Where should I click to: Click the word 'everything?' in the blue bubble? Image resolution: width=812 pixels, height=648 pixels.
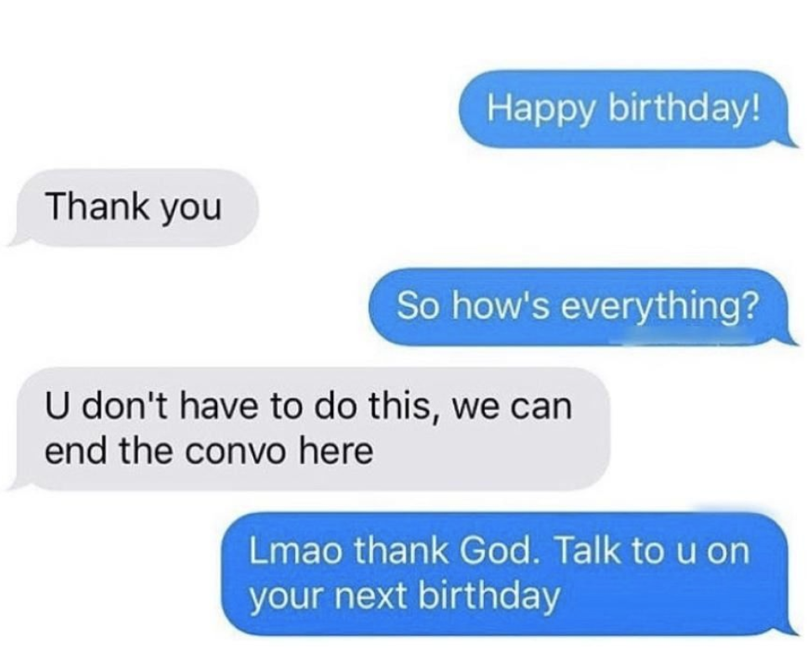coord(659,306)
